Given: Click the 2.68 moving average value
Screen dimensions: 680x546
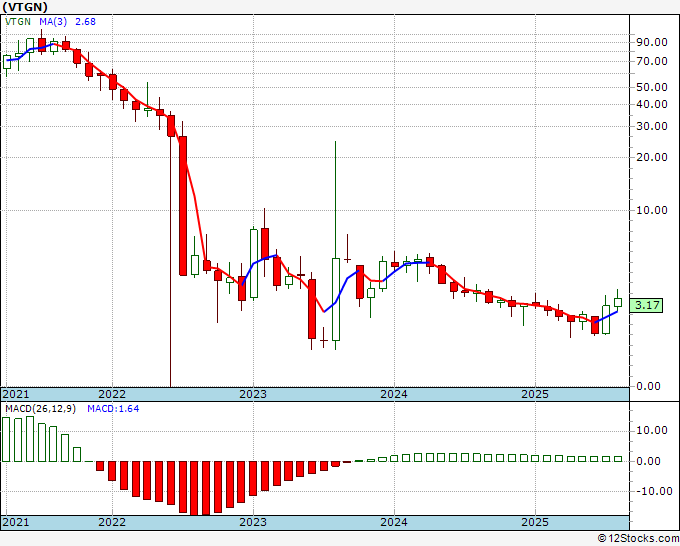Looking at the screenshot, I should pos(85,21).
